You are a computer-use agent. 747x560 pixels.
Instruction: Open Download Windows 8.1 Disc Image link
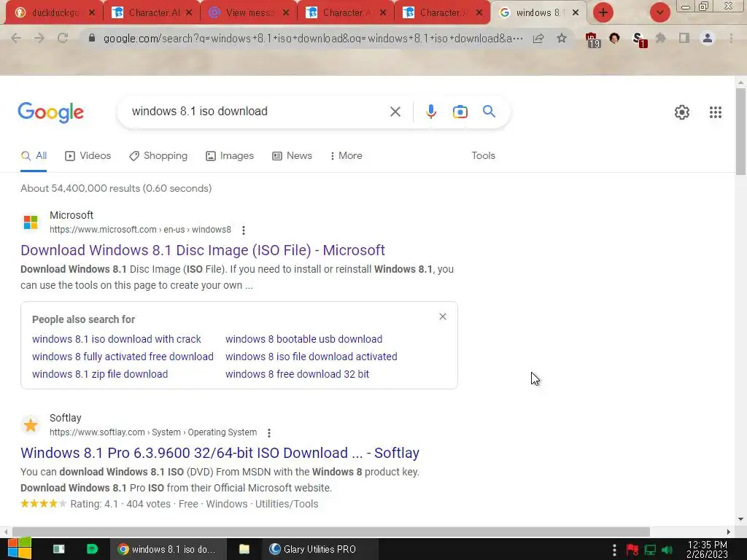click(x=203, y=250)
